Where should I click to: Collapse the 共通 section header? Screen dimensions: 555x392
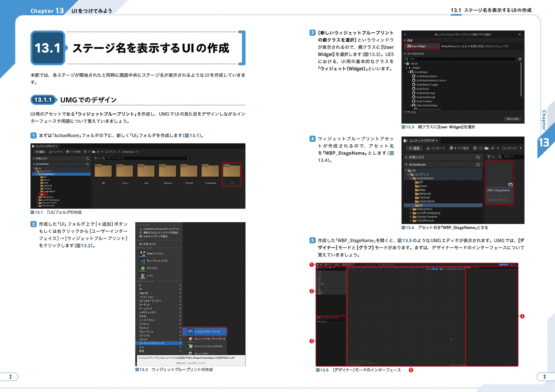(x=405, y=40)
